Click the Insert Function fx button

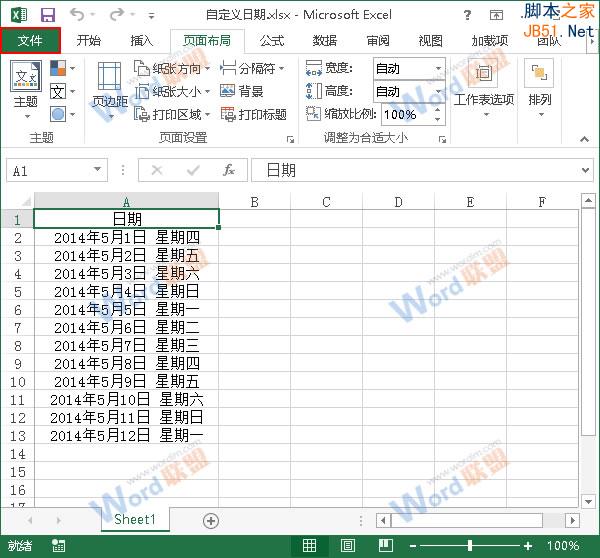coord(229,170)
